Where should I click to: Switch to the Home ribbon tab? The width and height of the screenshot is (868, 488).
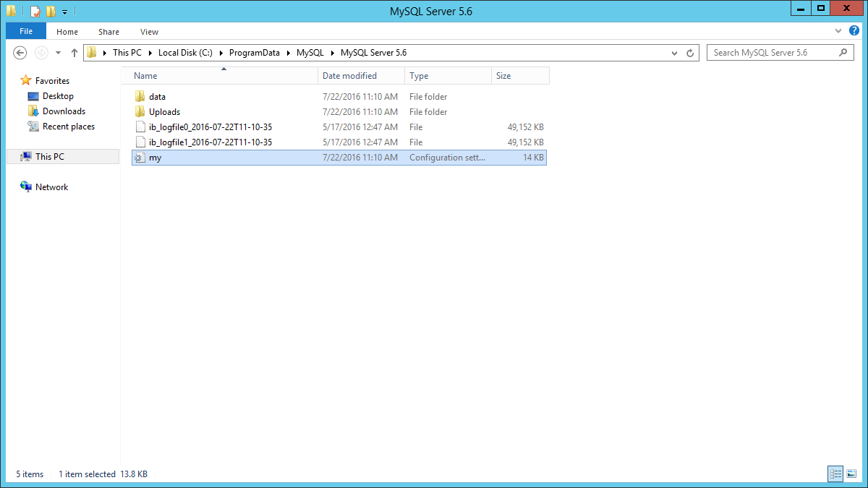pyautogui.click(x=67, y=32)
